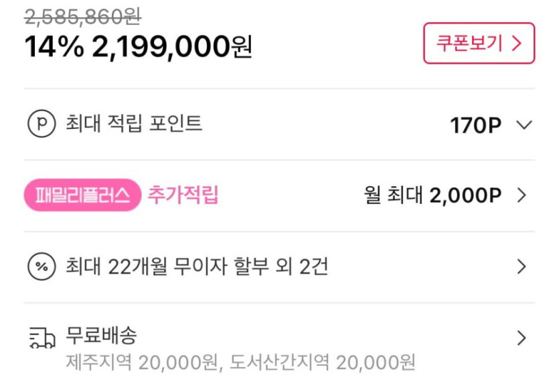Tap 제주지역 20,000원 shipping fee note
Viewport: 559px width, 392px height.
point(143,363)
